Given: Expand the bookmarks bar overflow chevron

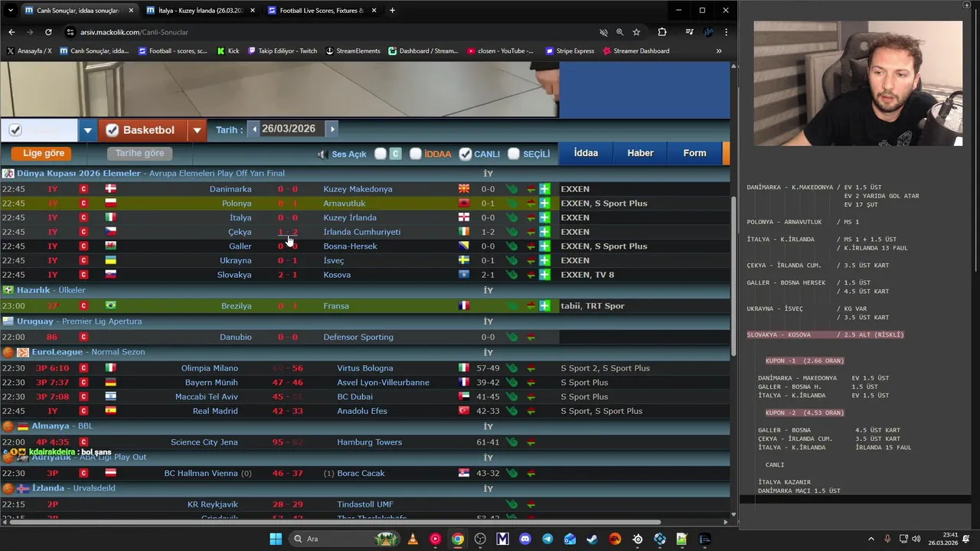Looking at the screenshot, I should pyautogui.click(x=718, y=51).
